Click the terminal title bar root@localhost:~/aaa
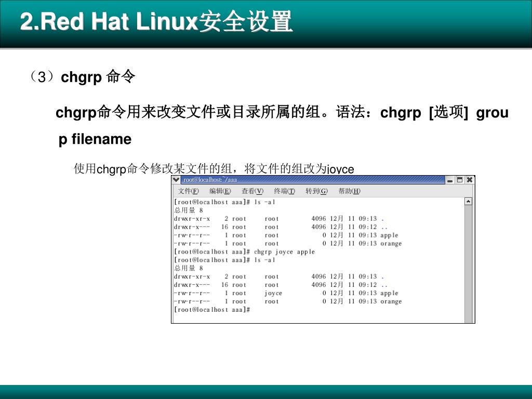This screenshot has height=399, width=532. (x=312, y=180)
